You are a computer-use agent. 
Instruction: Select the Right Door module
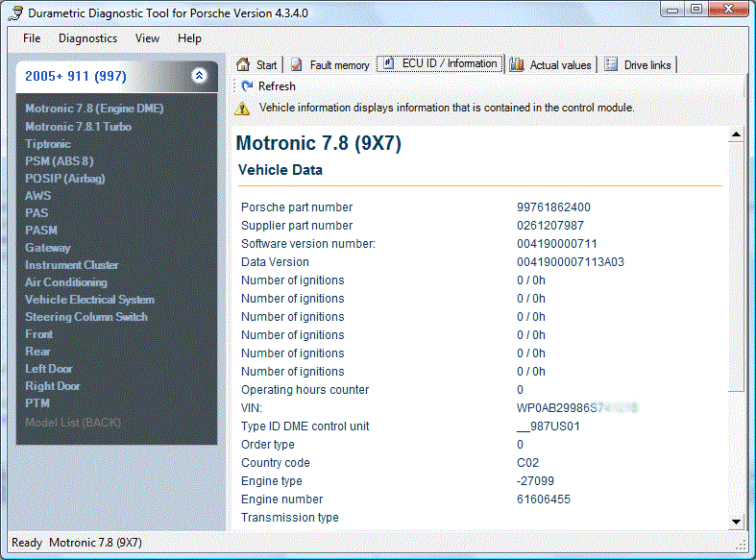53,386
